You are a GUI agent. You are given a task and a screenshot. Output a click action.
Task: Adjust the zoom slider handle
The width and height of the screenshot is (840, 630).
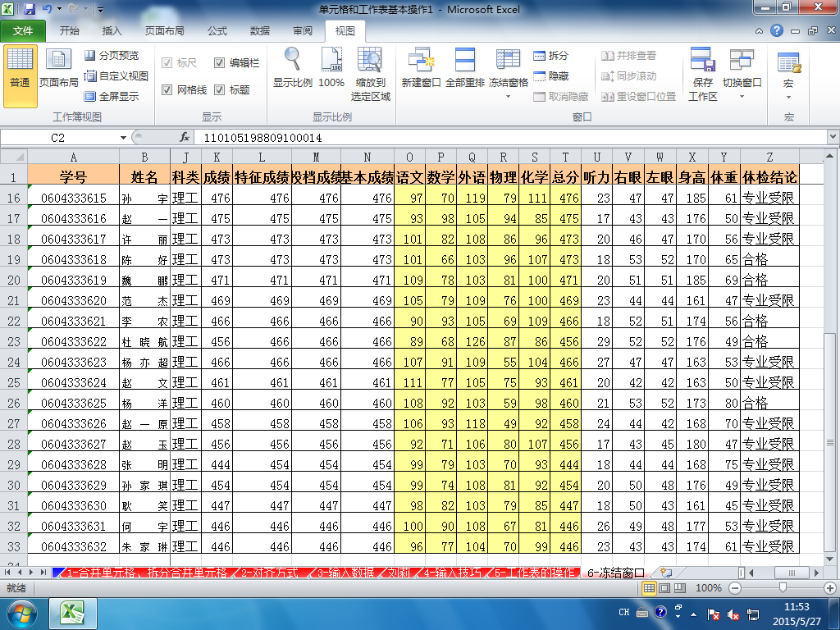783,588
